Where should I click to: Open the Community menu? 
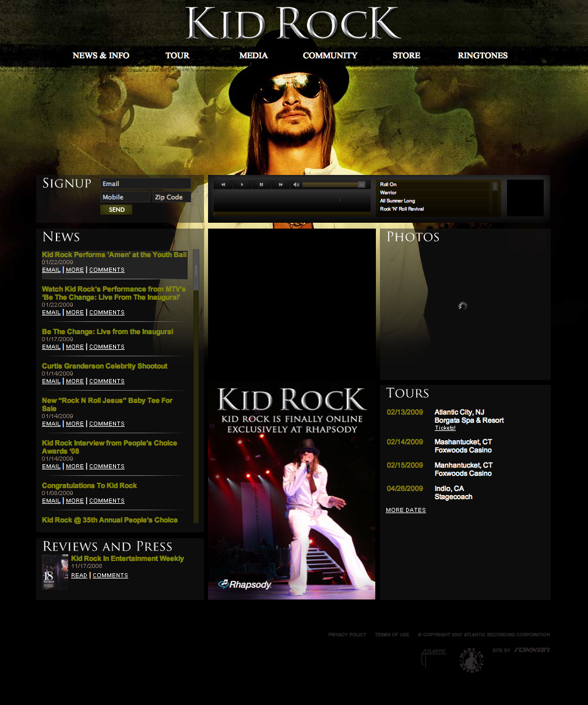coord(330,55)
